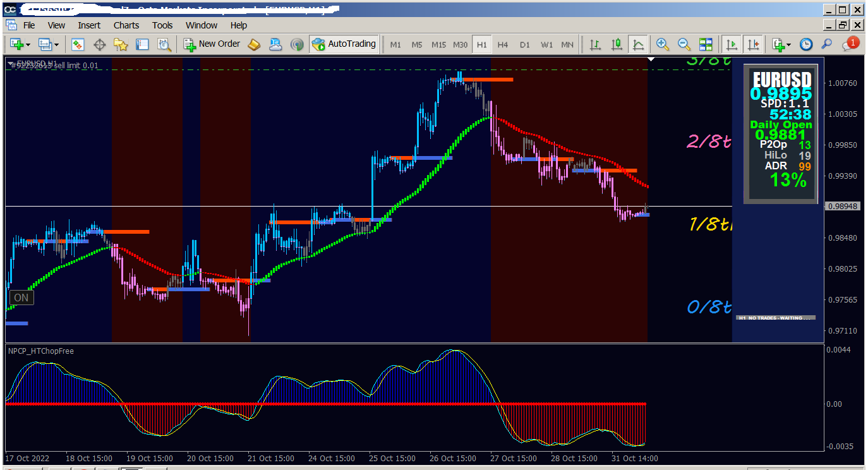Toggle chart auto scroll
Image resolution: width=868 pixels, height=470 pixels.
732,44
